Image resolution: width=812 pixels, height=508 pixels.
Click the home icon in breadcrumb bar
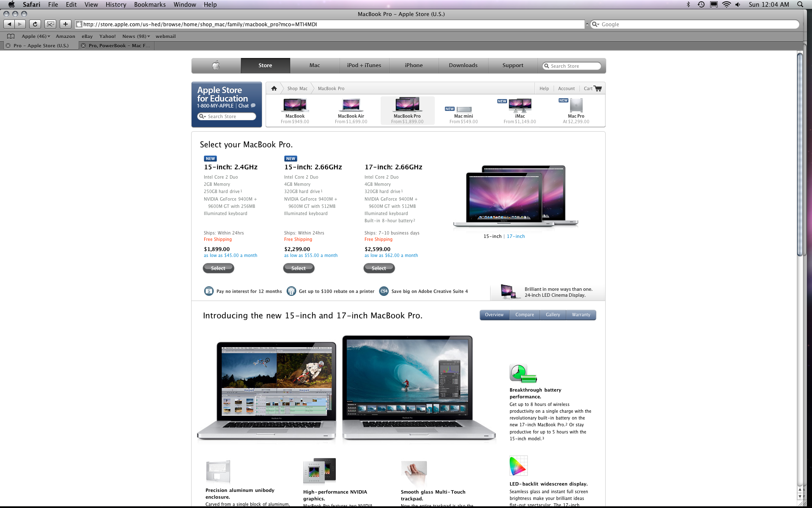point(274,88)
